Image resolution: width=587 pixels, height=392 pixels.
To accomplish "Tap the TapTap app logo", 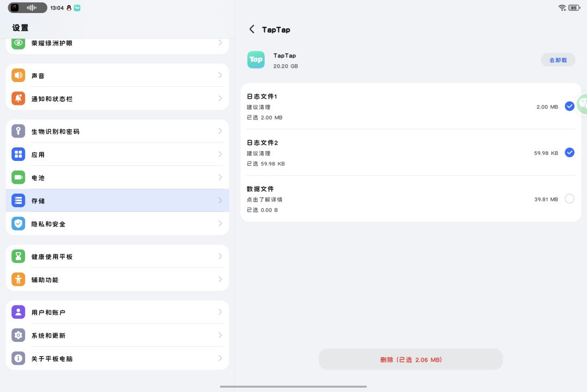I will click(x=255, y=60).
